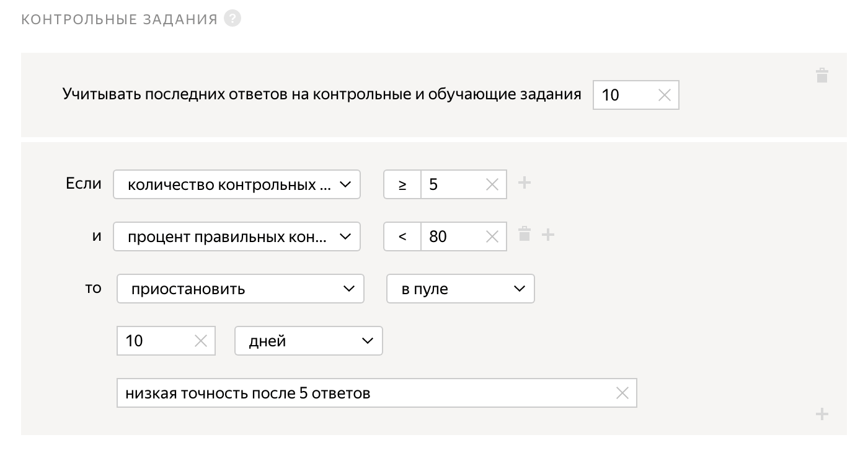Open the 'количество контрольных' condition dropdown
868x463 pixels.
coord(237,184)
